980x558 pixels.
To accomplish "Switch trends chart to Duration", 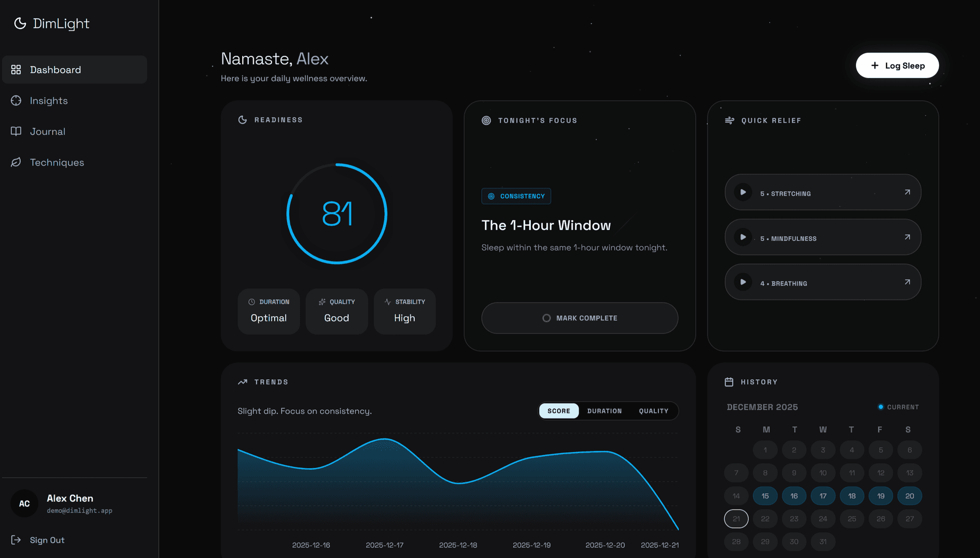I will click(604, 411).
